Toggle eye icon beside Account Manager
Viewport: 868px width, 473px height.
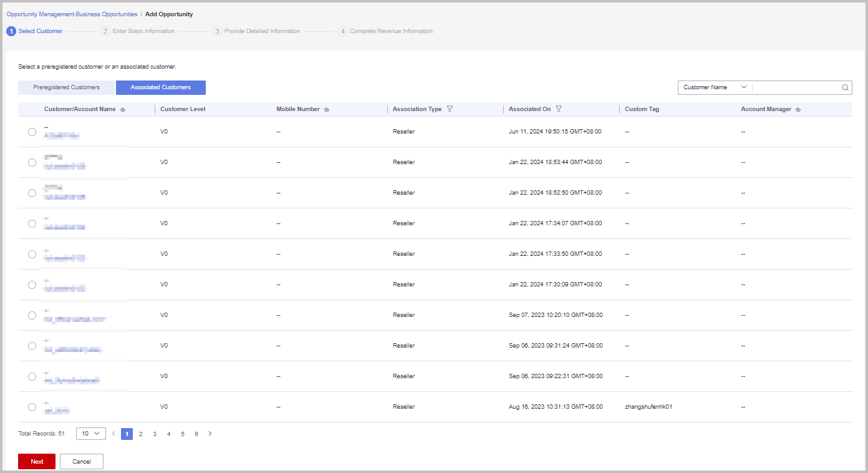pyautogui.click(x=798, y=110)
